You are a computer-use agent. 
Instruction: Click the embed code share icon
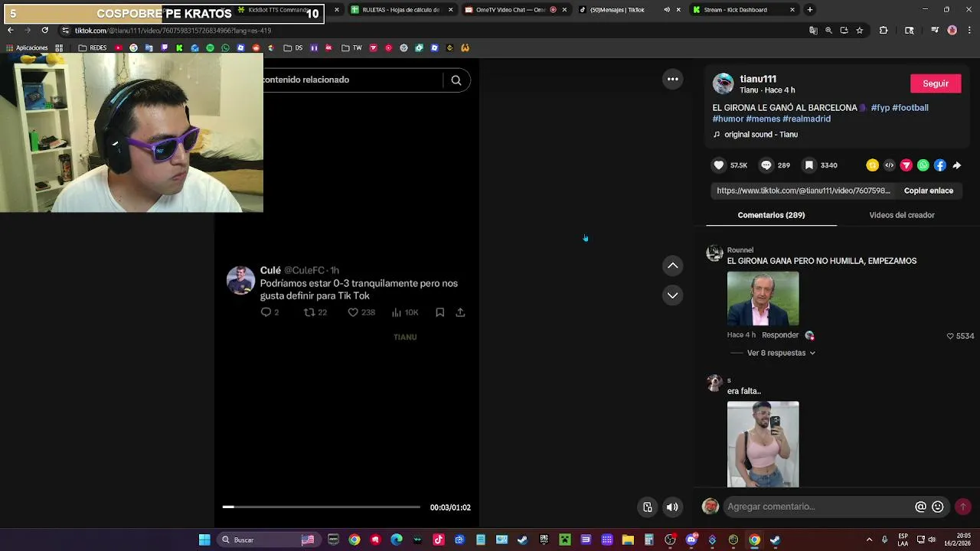(889, 165)
